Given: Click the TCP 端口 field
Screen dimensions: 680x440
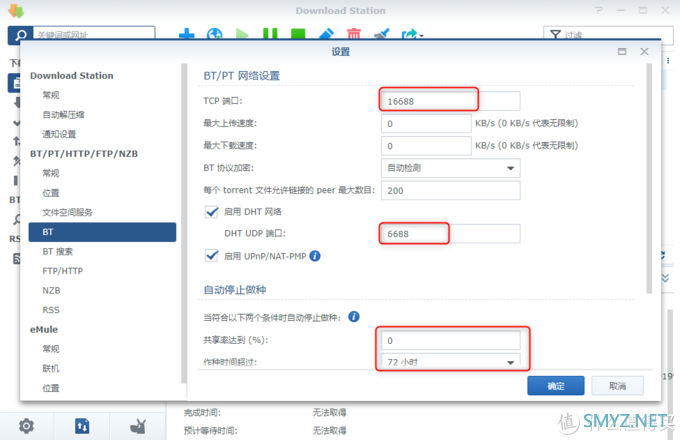Looking at the screenshot, I should [x=451, y=101].
